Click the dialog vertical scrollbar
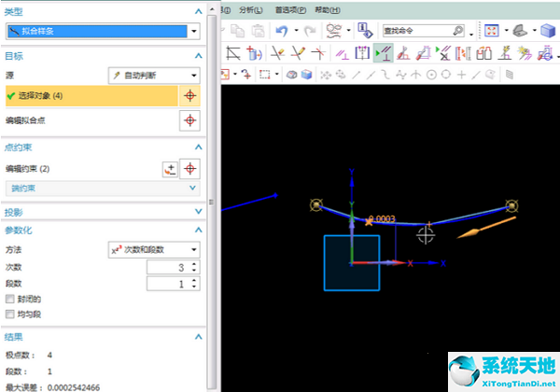Viewport: 560px width, 392px height. 212,202
